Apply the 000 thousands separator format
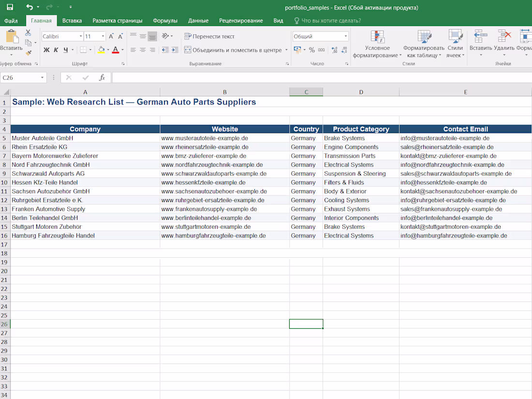The height and width of the screenshot is (399, 532). pyautogui.click(x=321, y=50)
